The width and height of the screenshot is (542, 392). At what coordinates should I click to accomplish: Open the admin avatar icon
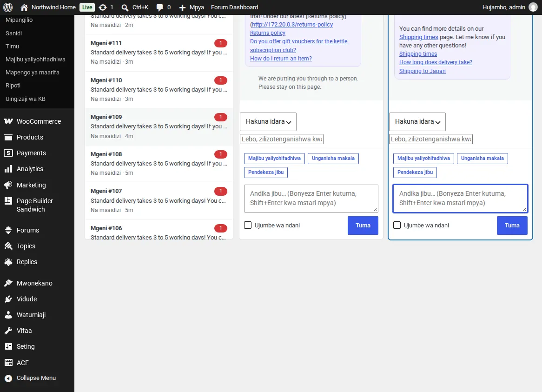(533, 7)
